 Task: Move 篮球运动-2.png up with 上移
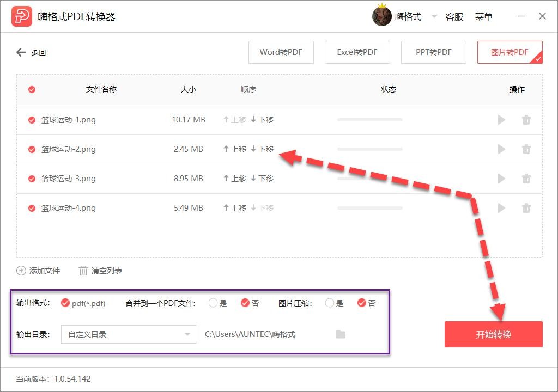[x=235, y=149]
